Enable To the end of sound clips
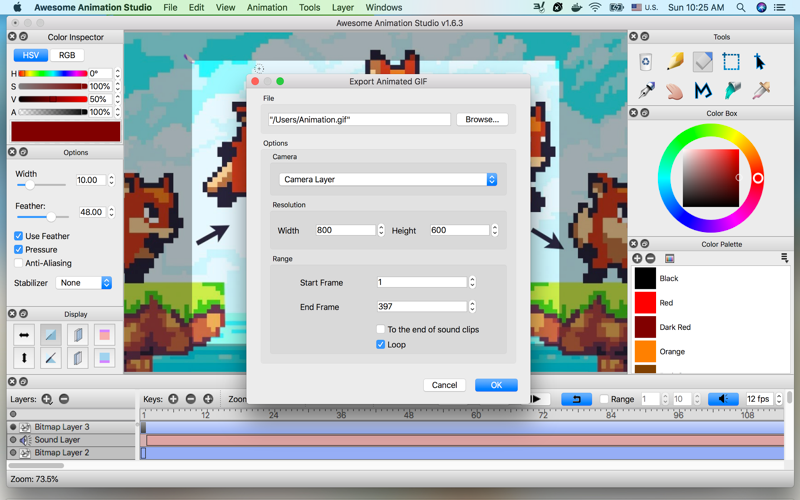Image resolution: width=800 pixels, height=500 pixels. (380, 329)
